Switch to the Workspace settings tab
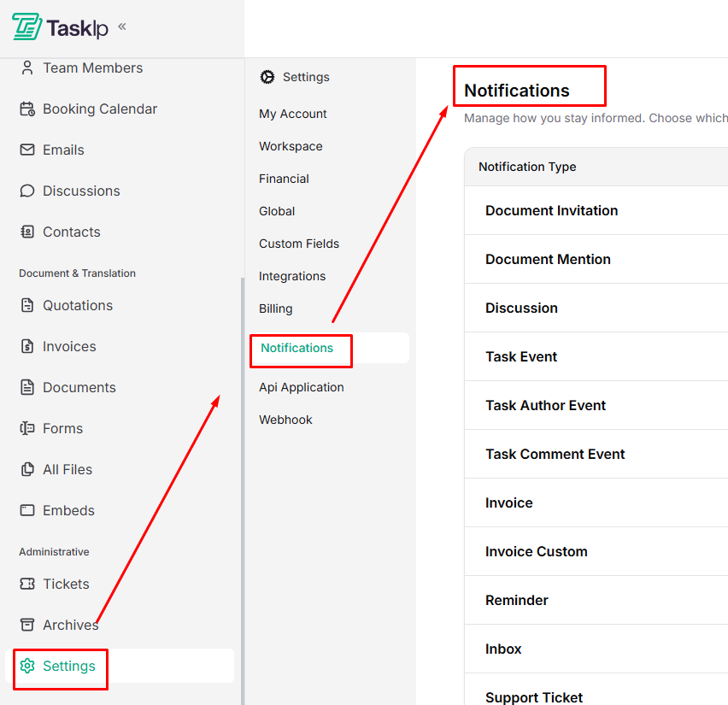 [291, 146]
